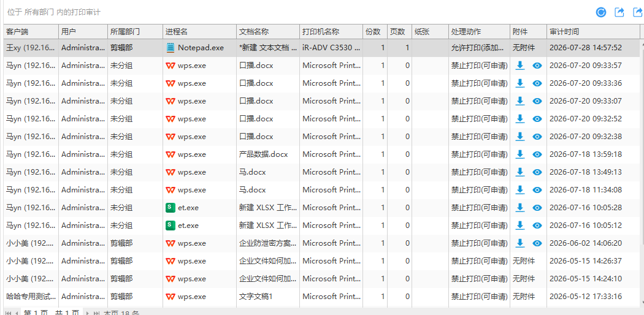Download attachment for the 13:49:13 record

[520, 172]
